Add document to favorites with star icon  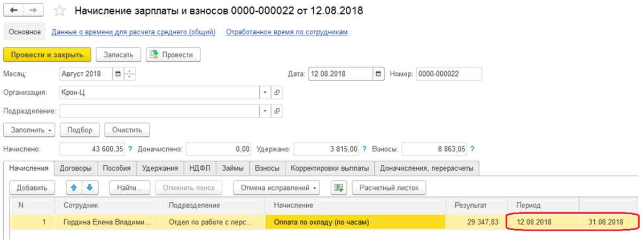tap(60, 11)
